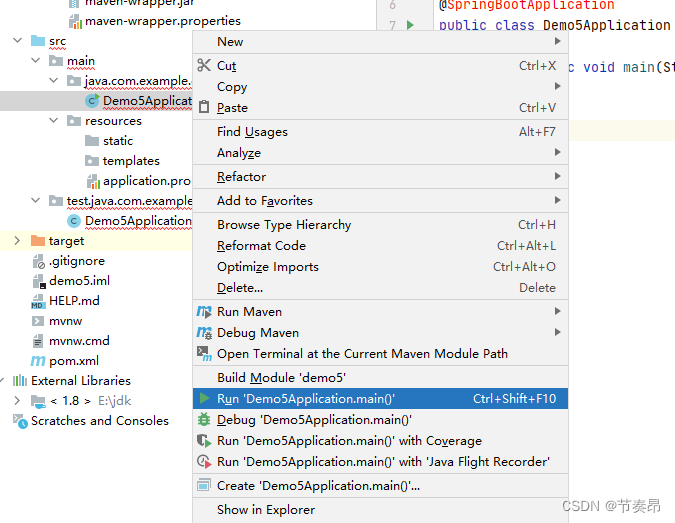Expand the target folder
Screen dimensions: 675x523
17,240
